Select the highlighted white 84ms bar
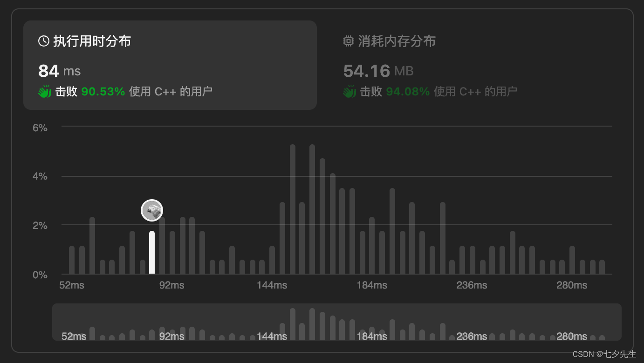Screen dimensions: 644x363 [x=152, y=252]
